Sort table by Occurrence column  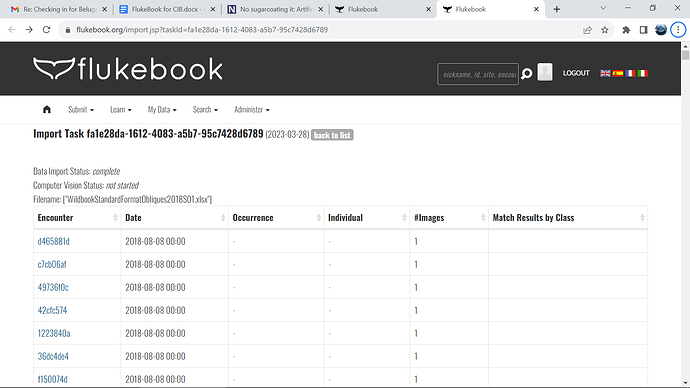pos(276,217)
